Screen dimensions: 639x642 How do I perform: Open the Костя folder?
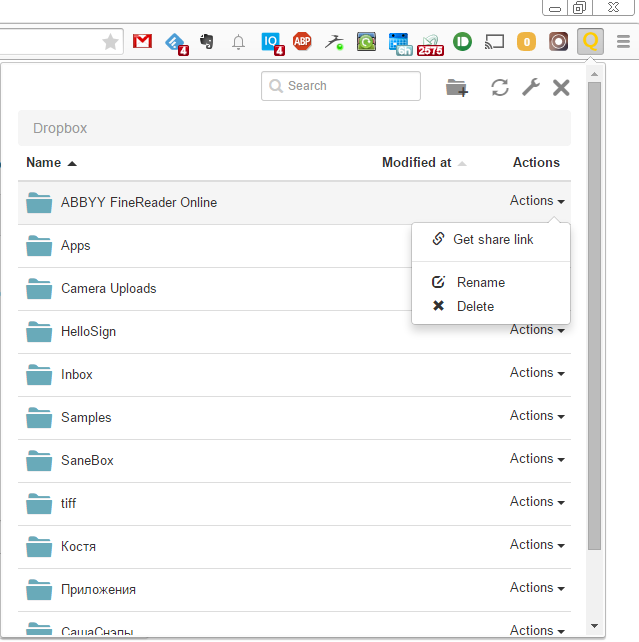pos(78,547)
